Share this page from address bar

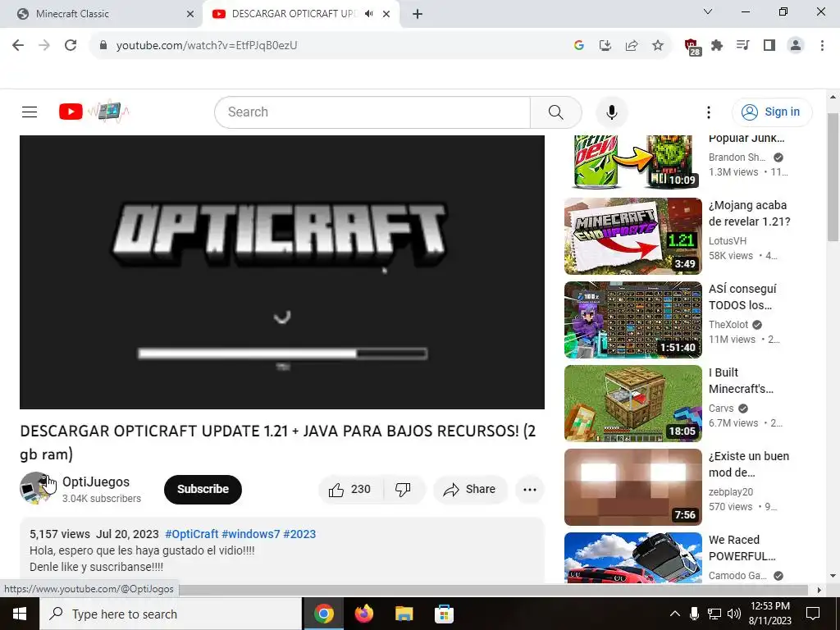click(x=632, y=46)
